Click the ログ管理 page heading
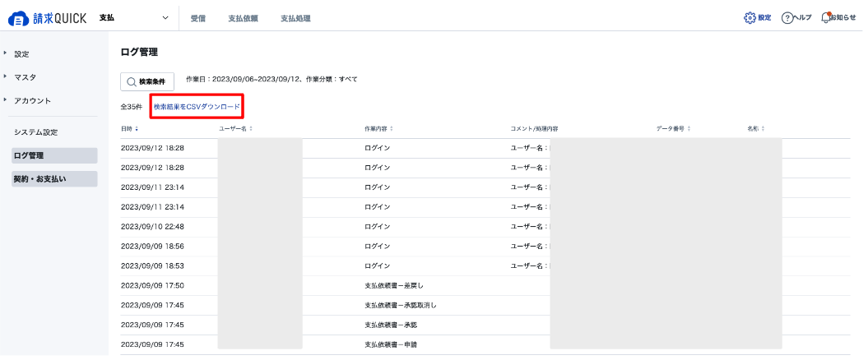 pyautogui.click(x=139, y=53)
